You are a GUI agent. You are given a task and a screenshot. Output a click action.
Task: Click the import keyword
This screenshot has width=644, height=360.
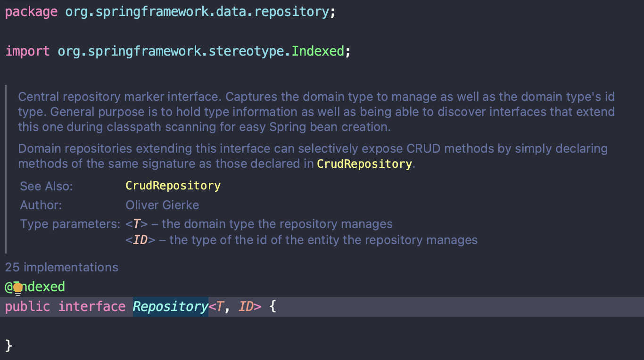click(27, 51)
